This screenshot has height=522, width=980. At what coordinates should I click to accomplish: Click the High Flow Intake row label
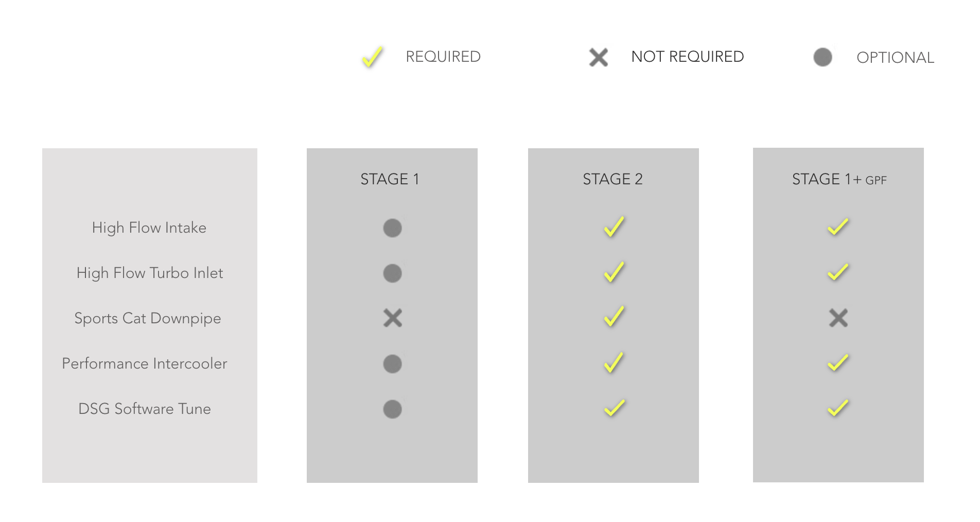(149, 228)
